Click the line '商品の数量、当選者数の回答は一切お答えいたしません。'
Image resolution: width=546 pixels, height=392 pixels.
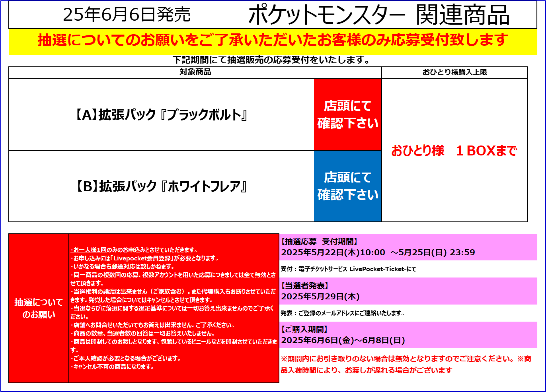point(143,333)
